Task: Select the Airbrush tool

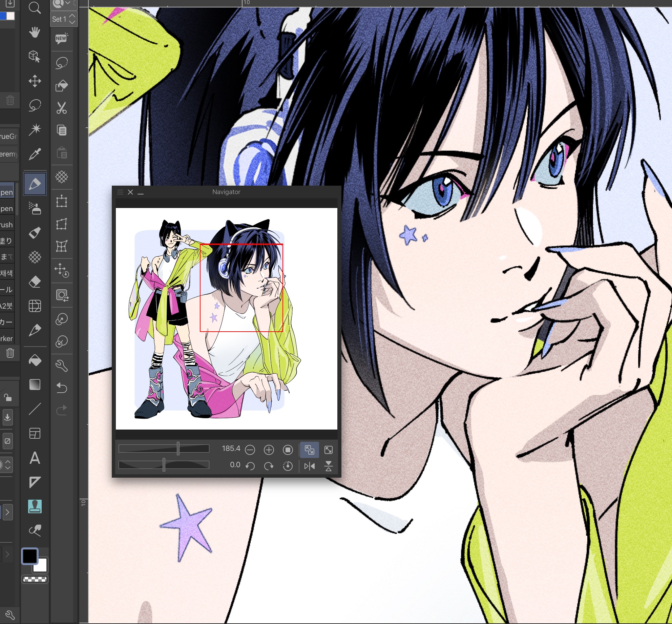Action: coord(35,208)
